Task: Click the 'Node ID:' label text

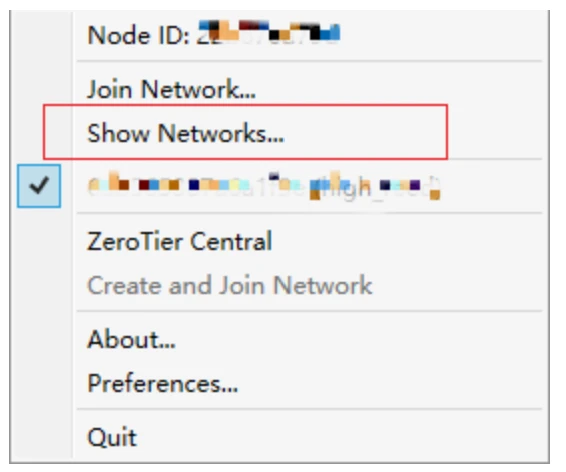Action: click(139, 35)
